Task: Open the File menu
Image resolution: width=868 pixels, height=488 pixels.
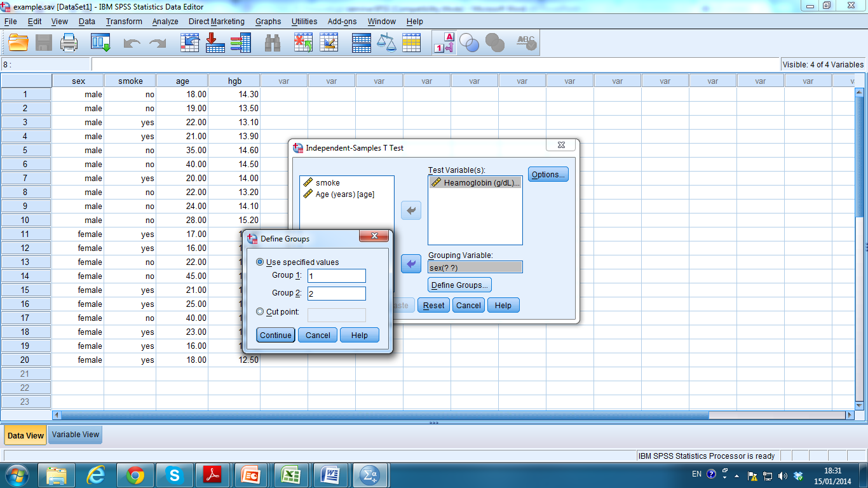Action: click(10, 21)
